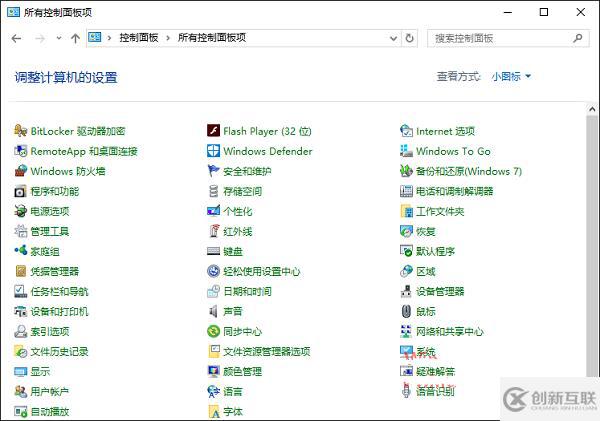Image resolution: width=600 pixels, height=421 pixels.
Task: Focus the 搜索控制面板 search box
Action: coord(508,38)
